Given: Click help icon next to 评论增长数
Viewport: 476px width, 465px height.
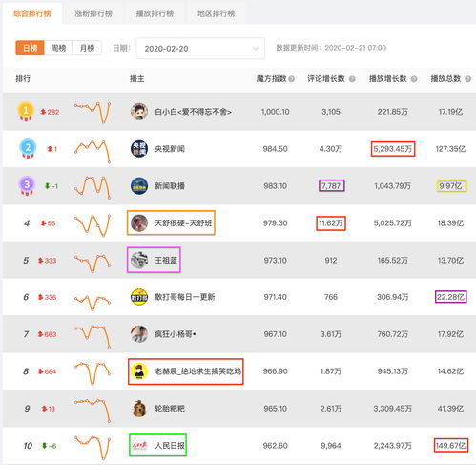Looking at the screenshot, I should pyautogui.click(x=352, y=79).
